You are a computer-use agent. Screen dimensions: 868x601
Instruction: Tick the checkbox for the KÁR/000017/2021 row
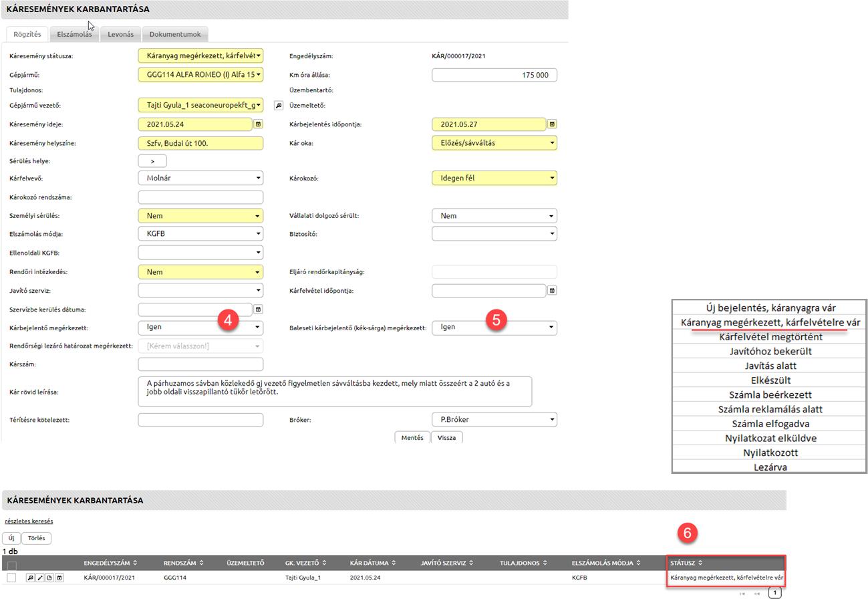pos(11,578)
